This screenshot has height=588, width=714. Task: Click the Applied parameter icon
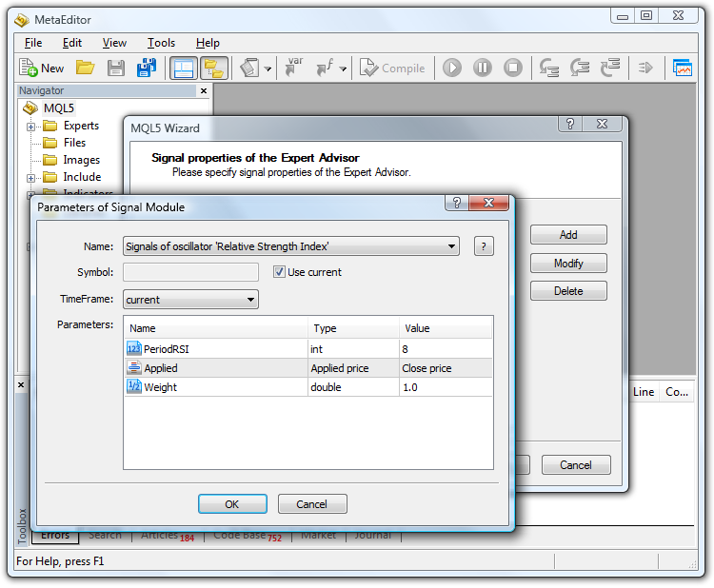134,367
